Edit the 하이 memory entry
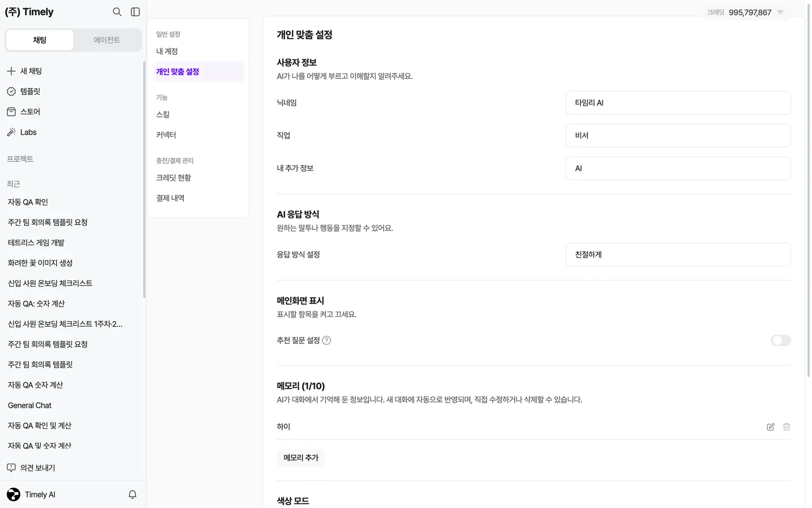Viewport: 812px width, 508px height. coord(770,427)
